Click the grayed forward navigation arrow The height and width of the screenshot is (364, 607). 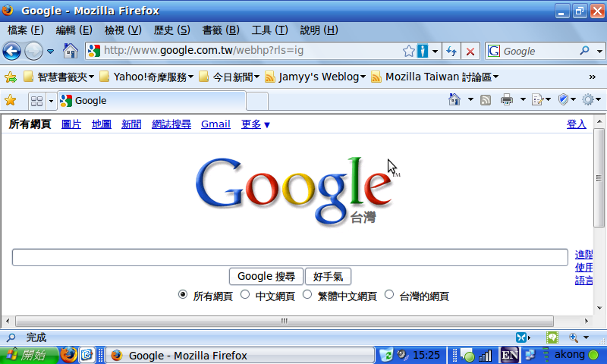33,51
